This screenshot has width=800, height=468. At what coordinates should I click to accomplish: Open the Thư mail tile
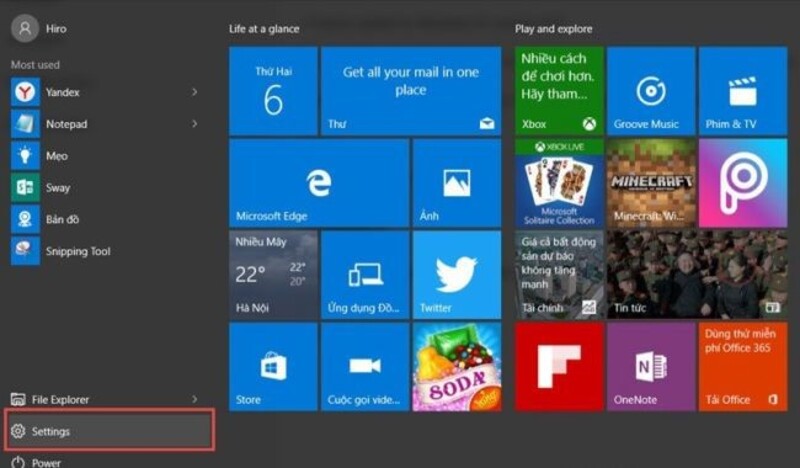click(x=411, y=91)
